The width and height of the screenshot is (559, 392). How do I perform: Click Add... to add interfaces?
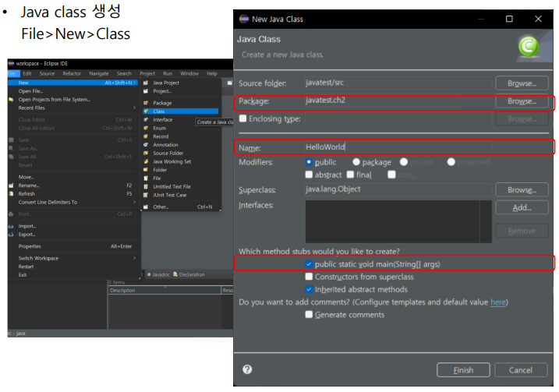tap(522, 207)
